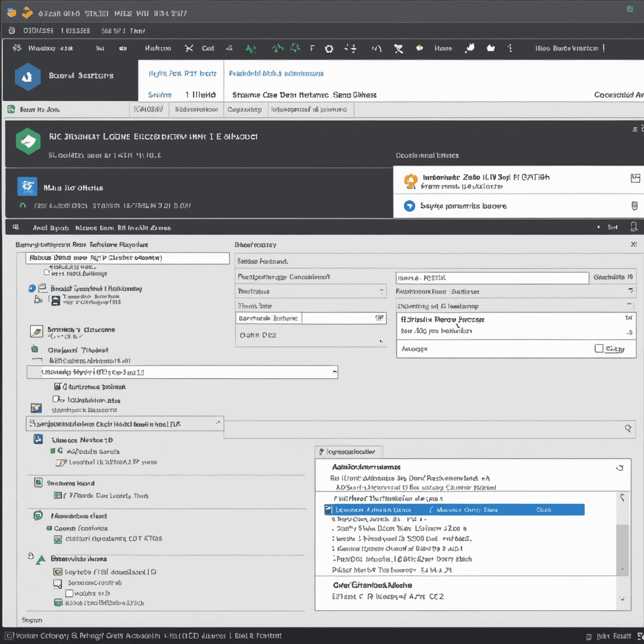The image size is (644, 644).
Task: Click the green icon in the top-right corner
Action: (x=630, y=9)
